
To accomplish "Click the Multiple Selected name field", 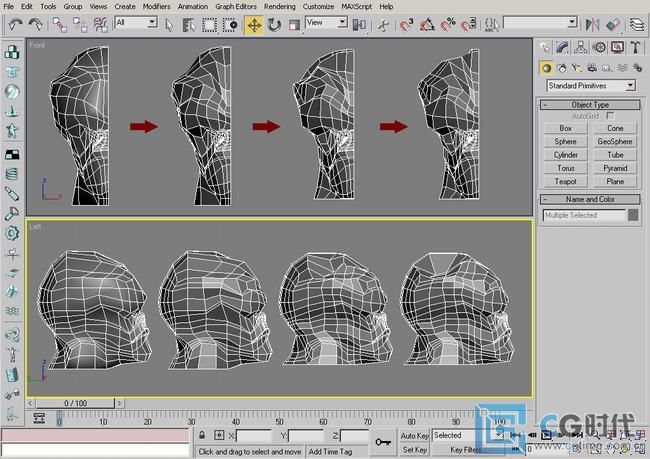I will coord(584,215).
